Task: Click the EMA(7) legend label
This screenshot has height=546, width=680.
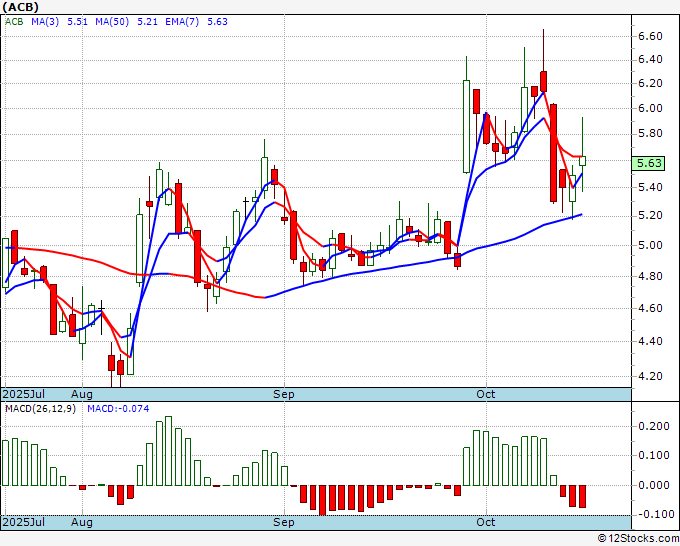Action: click(182, 22)
